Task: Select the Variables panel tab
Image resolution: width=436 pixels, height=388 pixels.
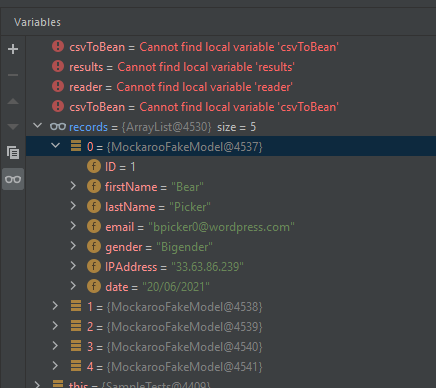Action: click(x=37, y=22)
